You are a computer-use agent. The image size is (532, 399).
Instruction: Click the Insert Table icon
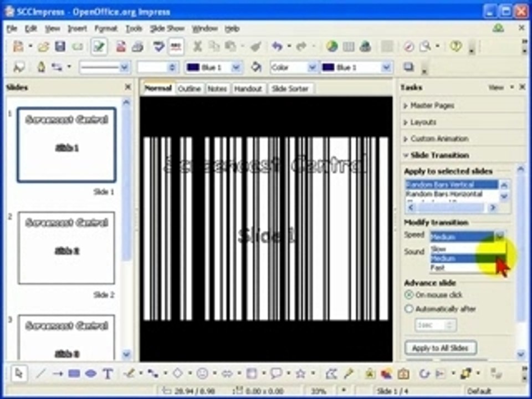pyautogui.click(x=349, y=47)
